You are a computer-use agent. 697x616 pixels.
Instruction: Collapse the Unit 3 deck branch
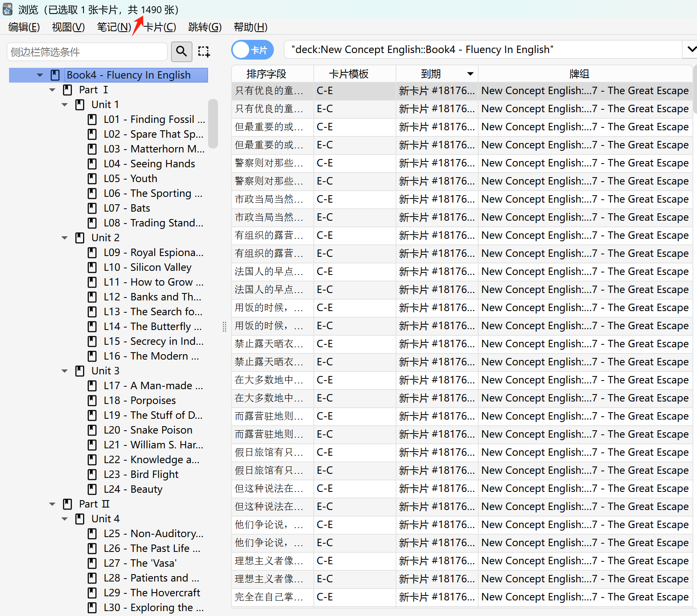coord(65,371)
